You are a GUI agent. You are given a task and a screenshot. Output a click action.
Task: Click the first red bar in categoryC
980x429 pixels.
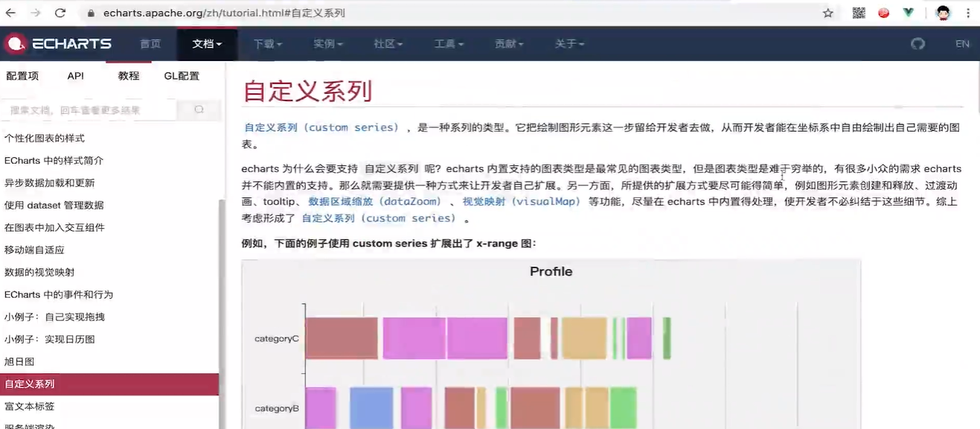342,338
